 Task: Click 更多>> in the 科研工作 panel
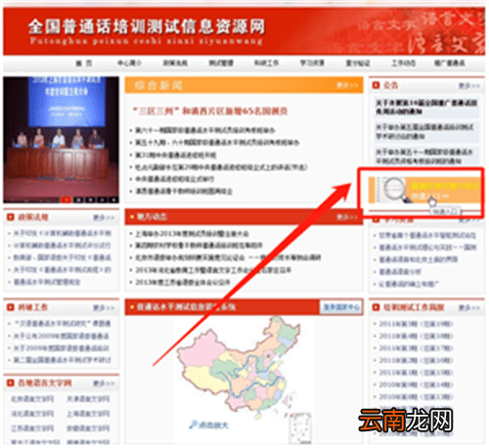pos(104,307)
